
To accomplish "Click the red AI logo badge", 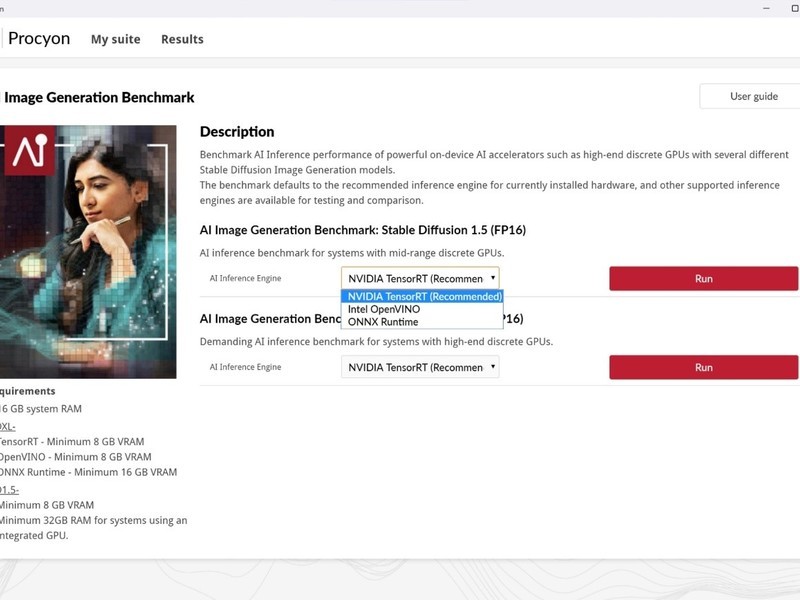I will (x=30, y=151).
